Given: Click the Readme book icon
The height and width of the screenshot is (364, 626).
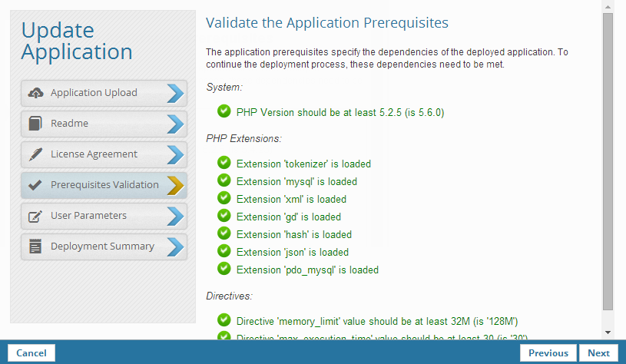Looking at the screenshot, I should click(35, 124).
